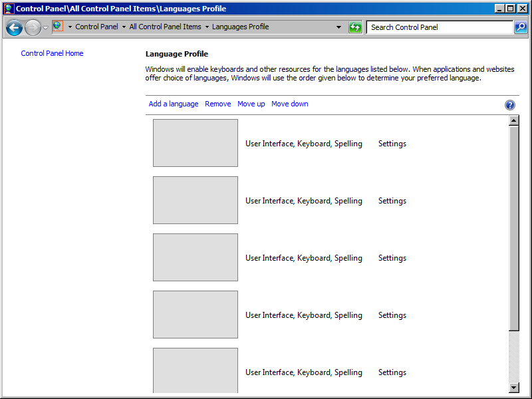Click Add a language
The height and width of the screenshot is (399, 532).
(x=174, y=104)
